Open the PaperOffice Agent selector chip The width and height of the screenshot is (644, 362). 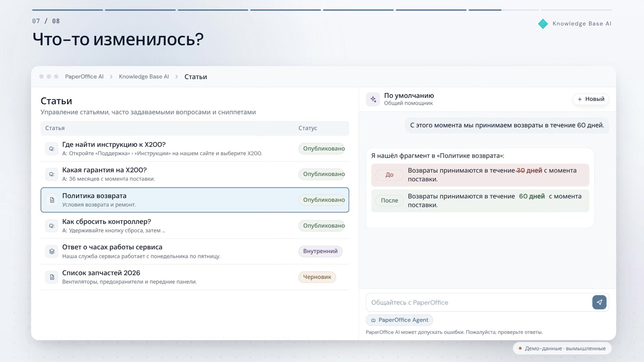click(399, 320)
